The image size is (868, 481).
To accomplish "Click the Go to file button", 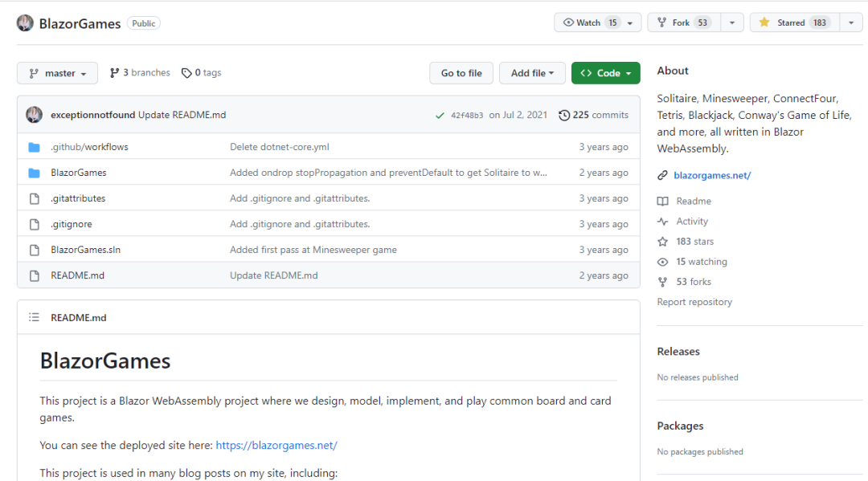I will (x=461, y=73).
